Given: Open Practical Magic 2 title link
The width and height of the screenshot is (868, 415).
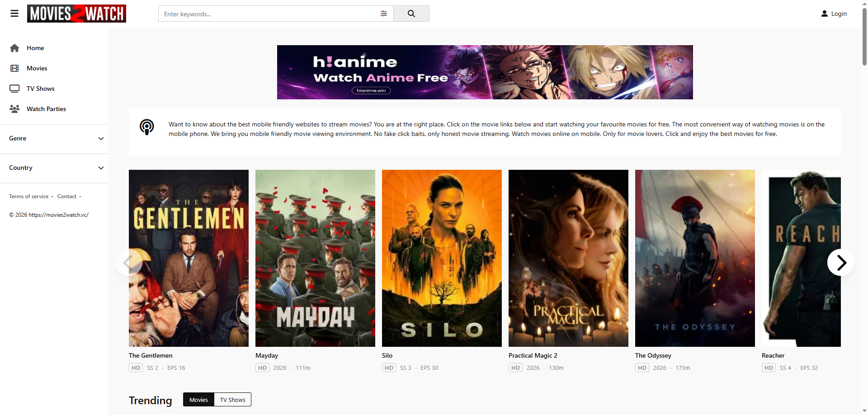Looking at the screenshot, I should click(533, 355).
